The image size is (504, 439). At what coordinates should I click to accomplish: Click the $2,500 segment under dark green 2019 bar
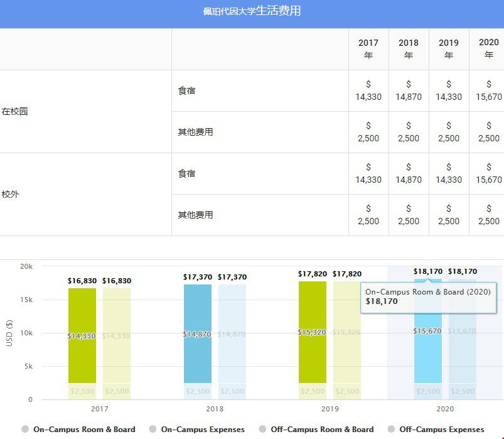click(313, 391)
